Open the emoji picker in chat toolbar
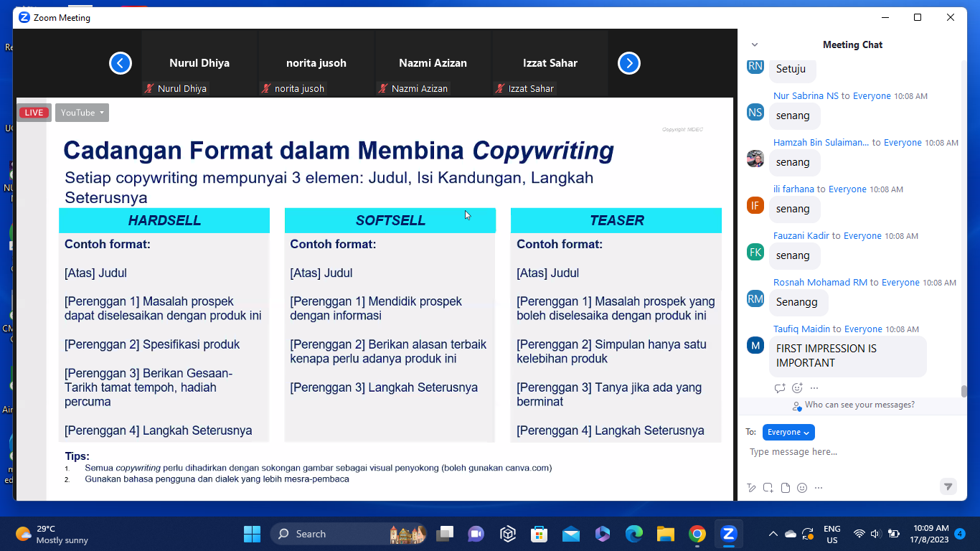Screen dimensions: 980x551 802,488
